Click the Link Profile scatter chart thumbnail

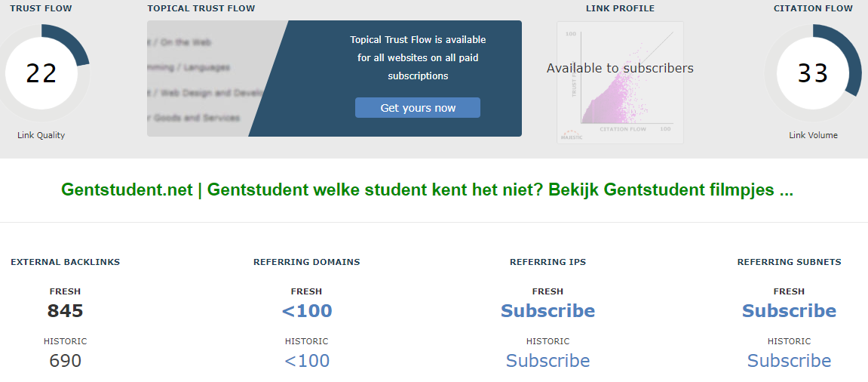[x=620, y=82]
